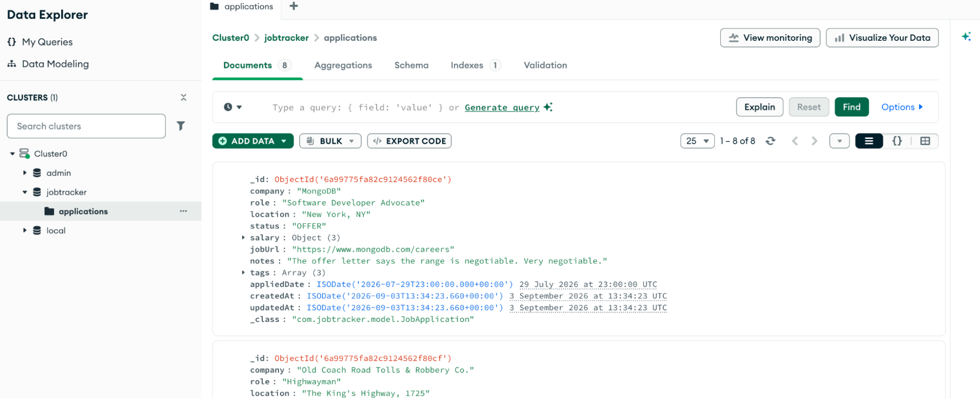Click company "Old Coach Road Tolls & Robbery Co."
This screenshot has height=399, width=980.
pyautogui.click(x=385, y=370)
